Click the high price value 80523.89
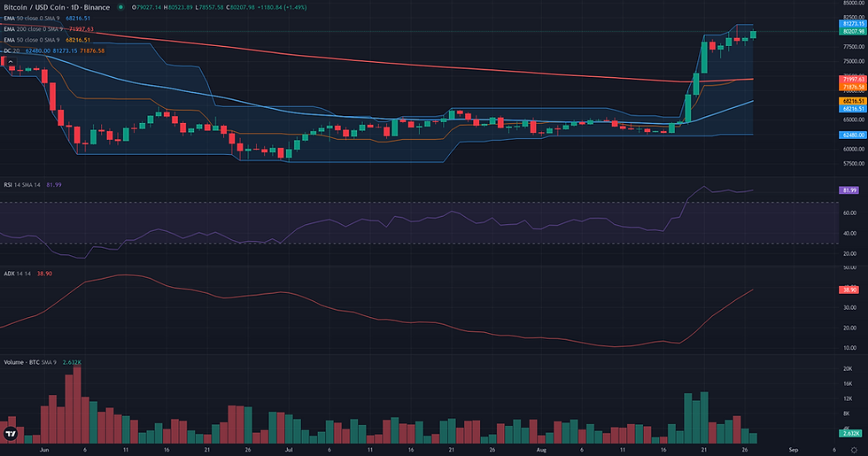 (179, 7)
